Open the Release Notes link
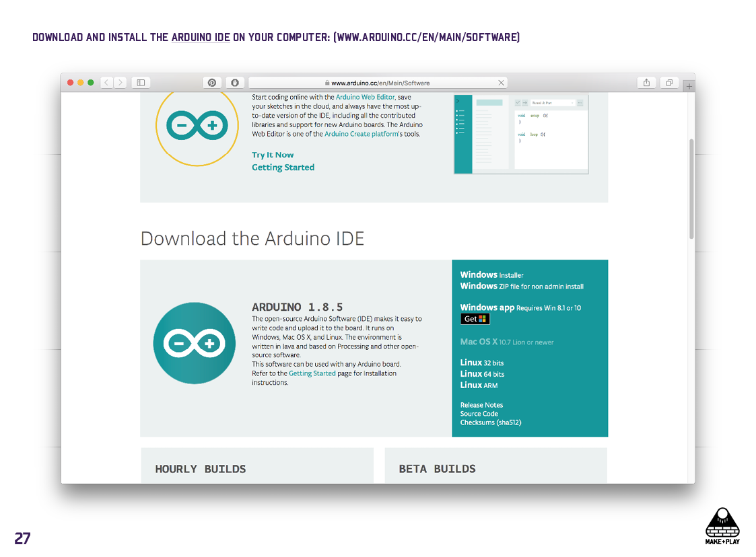 (481, 405)
